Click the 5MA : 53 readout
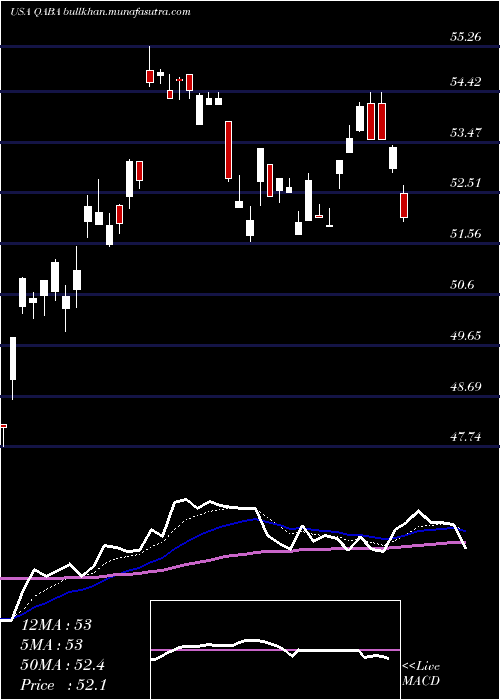Image resolution: width=500 pixels, height=700 pixels. [52, 645]
